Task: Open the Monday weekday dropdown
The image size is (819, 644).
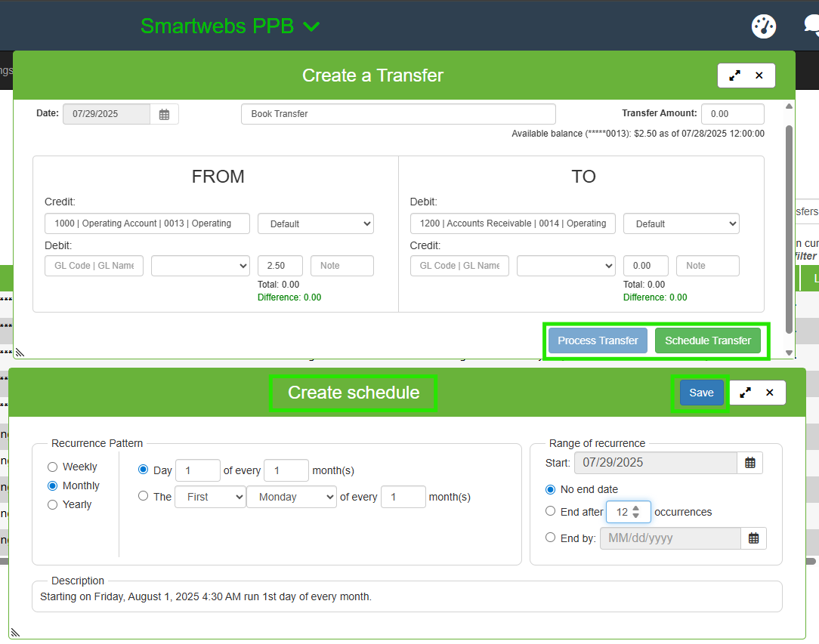Action: 291,497
